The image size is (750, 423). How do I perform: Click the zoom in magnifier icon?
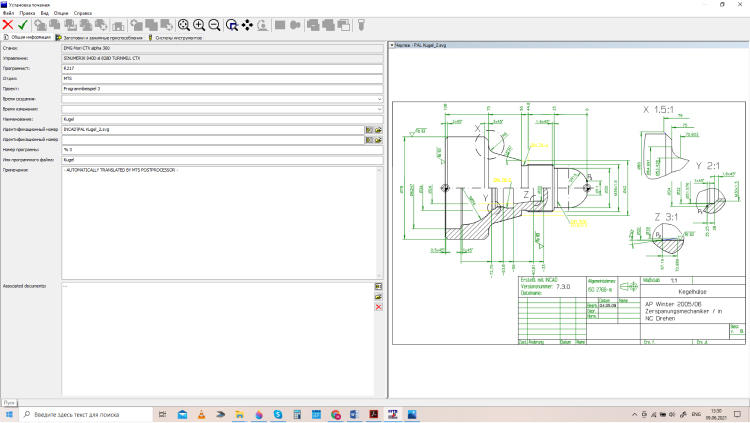coord(199,25)
